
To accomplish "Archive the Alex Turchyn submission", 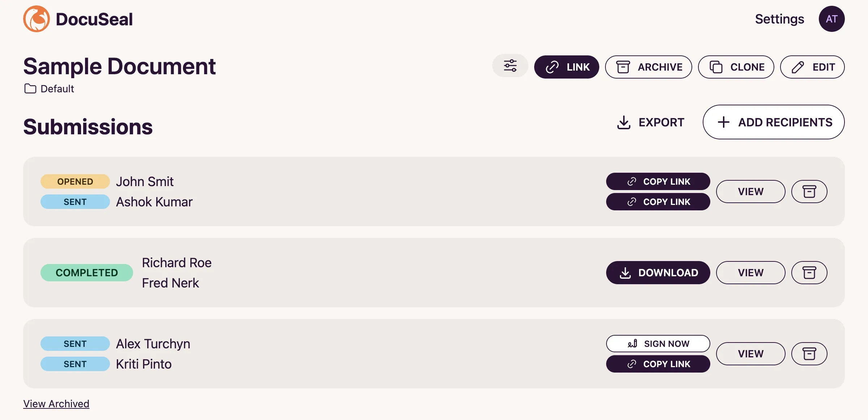I will point(809,354).
